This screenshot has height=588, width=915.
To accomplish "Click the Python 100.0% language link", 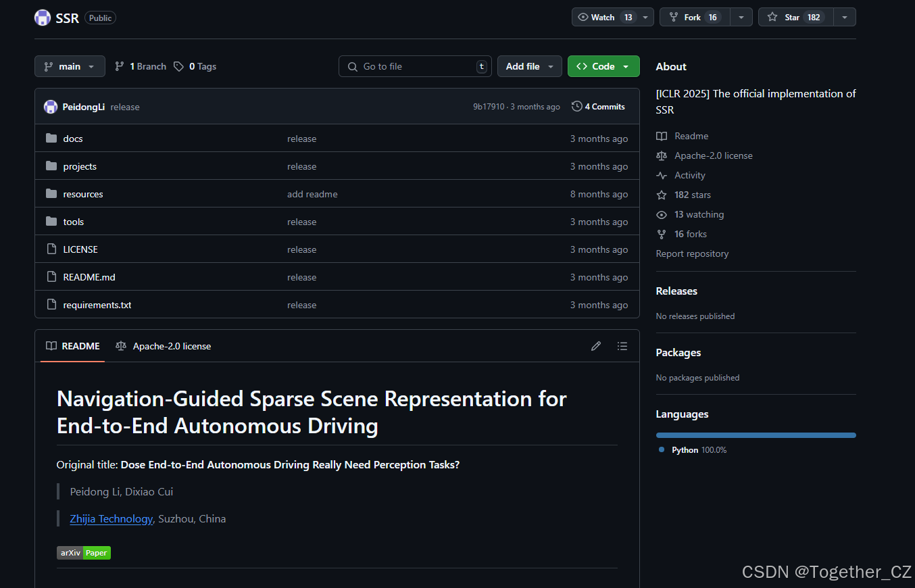I will pos(693,449).
